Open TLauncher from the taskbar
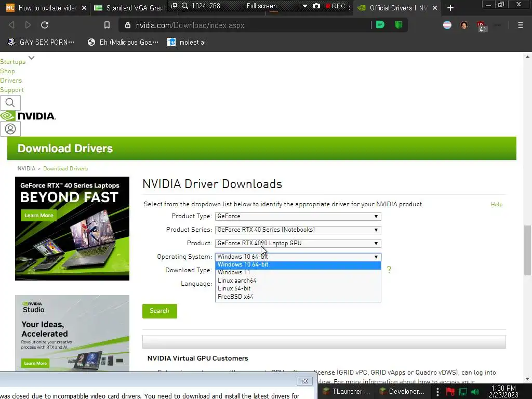532x399 pixels. (x=346, y=392)
